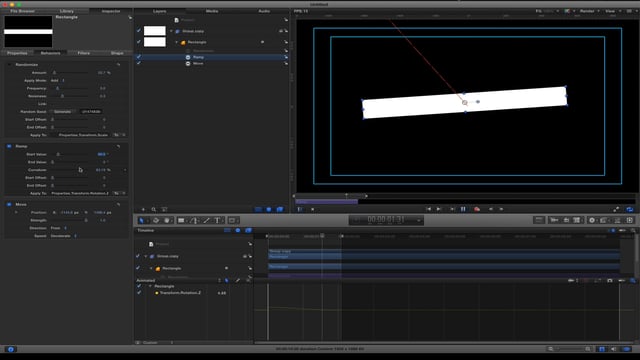640x360 pixels.
Task: Open search in the Layers list
Action: click(154, 209)
